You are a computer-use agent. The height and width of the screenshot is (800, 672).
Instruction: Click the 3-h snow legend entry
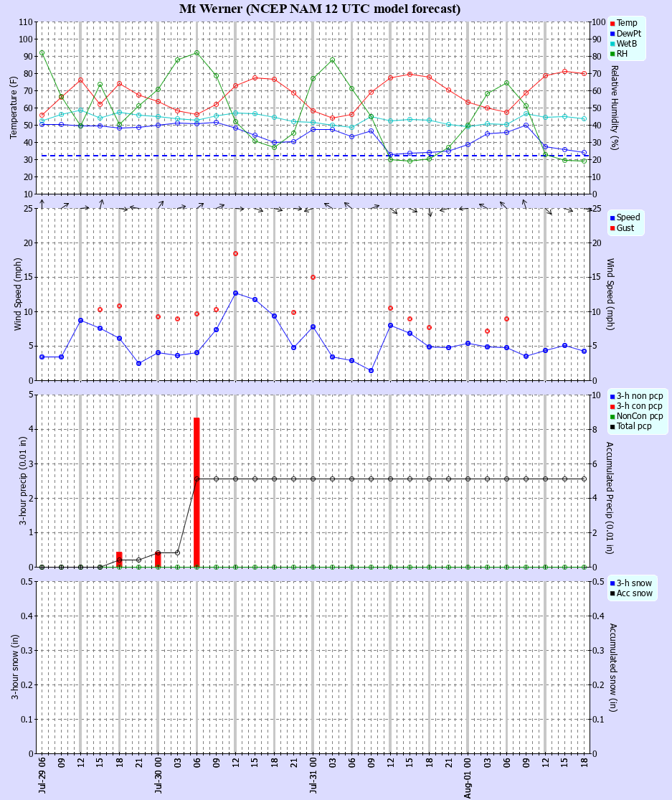click(x=630, y=583)
